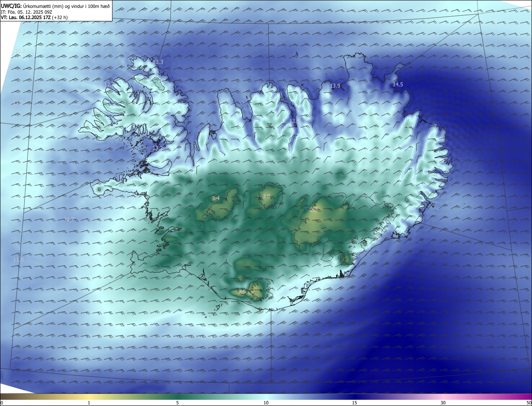The image size is (532, 406).
Task: Click the color scale tick label 1
Action: [x=89, y=403]
